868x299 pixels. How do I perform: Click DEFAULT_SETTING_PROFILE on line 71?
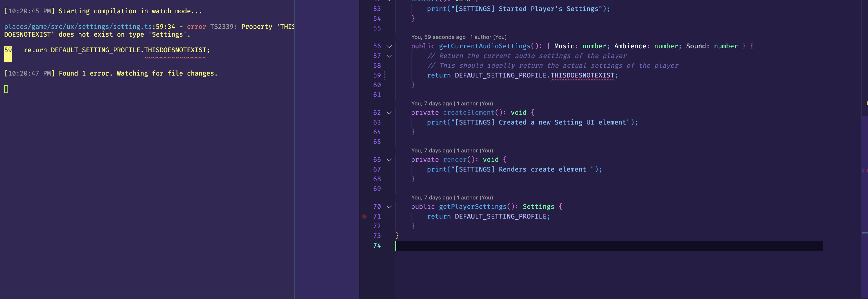500,217
